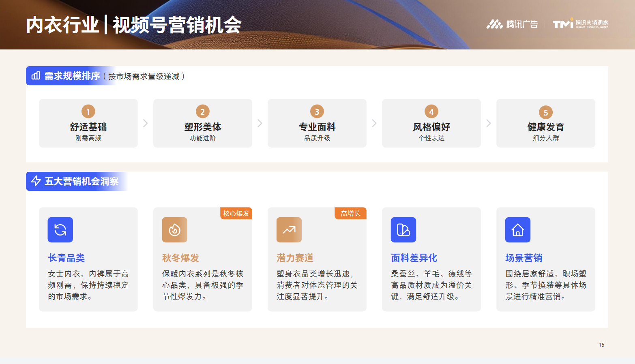The image size is (635, 364).
Task: Click the 舒适基础 ranking card
Action: [88, 123]
